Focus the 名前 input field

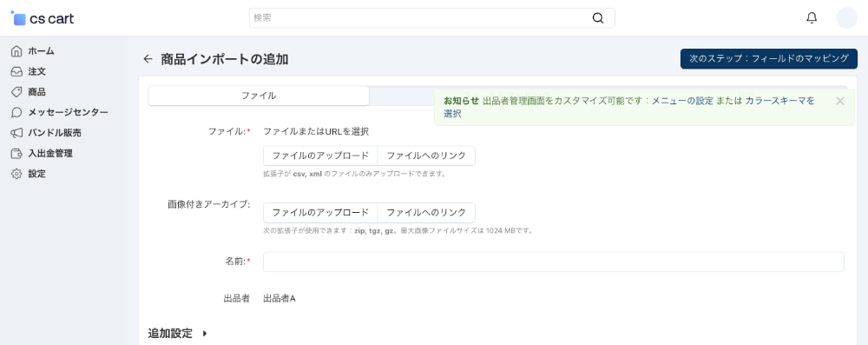[554, 262]
